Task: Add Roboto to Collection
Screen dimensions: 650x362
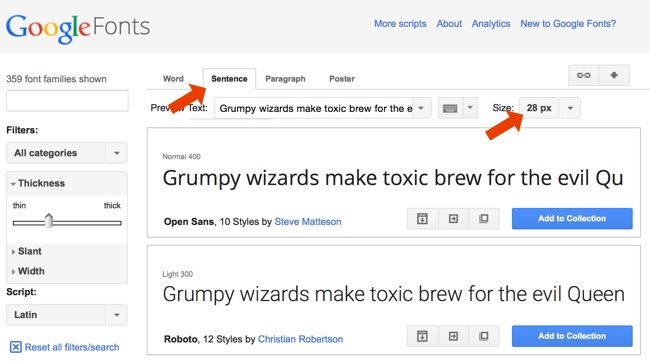Action: point(572,336)
